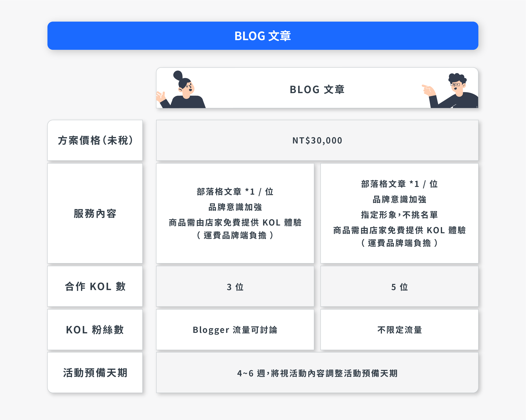The height and width of the screenshot is (420, 526).
Task: Click 部落格文章 *1 / 位 in right plan
Action: pyautogui.click(x=399, y=184)
